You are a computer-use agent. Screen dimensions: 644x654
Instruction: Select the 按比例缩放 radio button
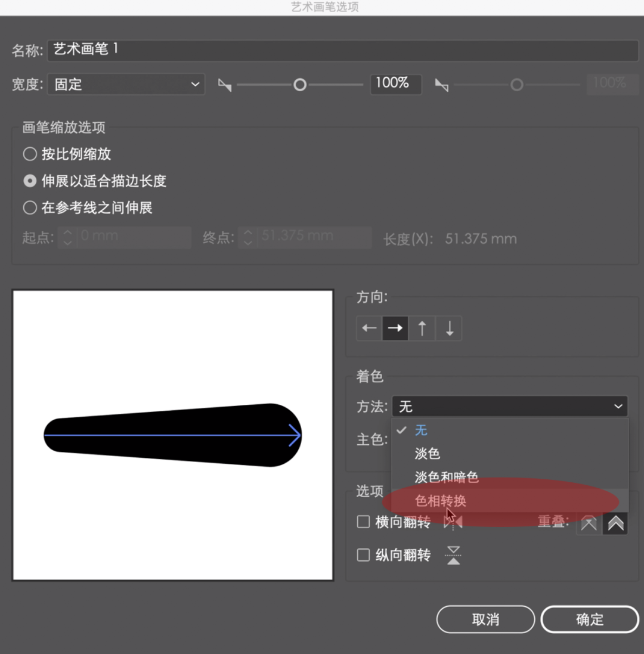[x=30, y=154]
